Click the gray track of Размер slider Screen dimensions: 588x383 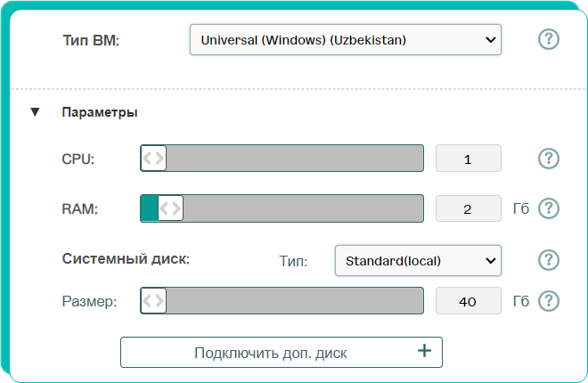coord(295,300)
